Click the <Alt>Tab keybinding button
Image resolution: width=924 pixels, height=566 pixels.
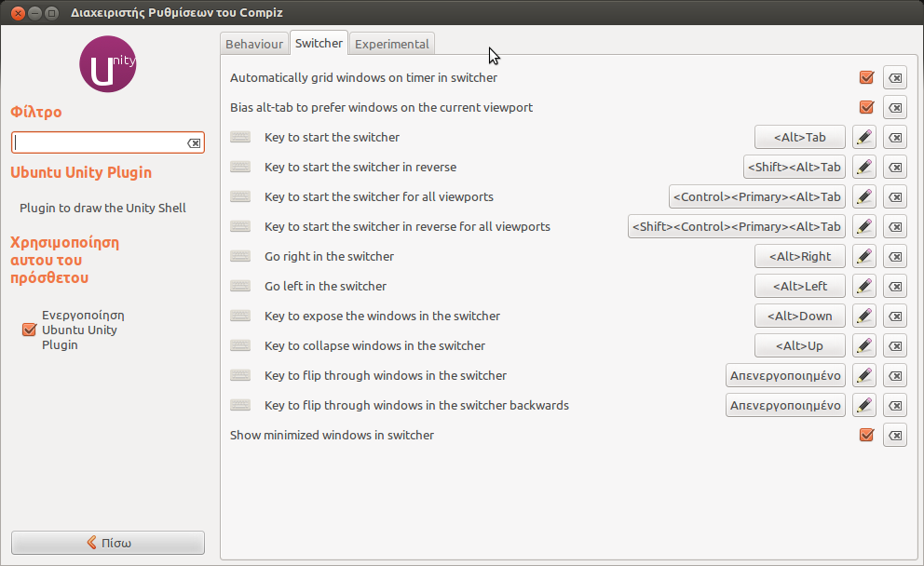click(x=799, y=138)
